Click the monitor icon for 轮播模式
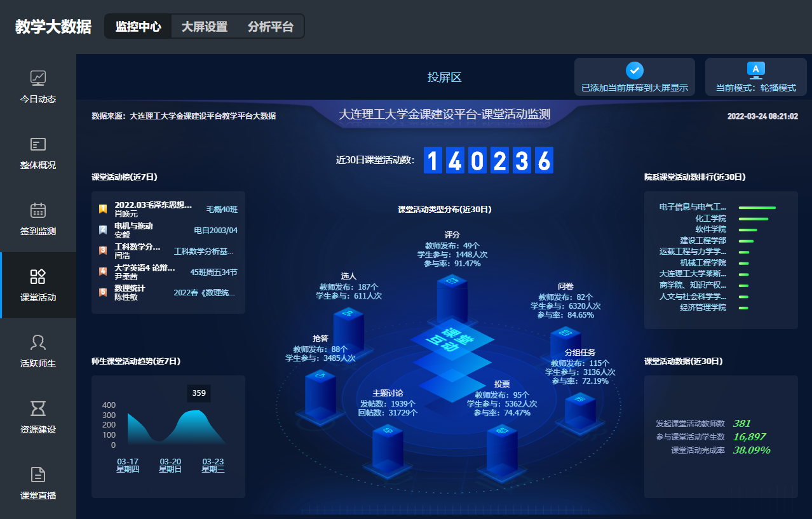812x519 pixels. (x=755, y=69)
